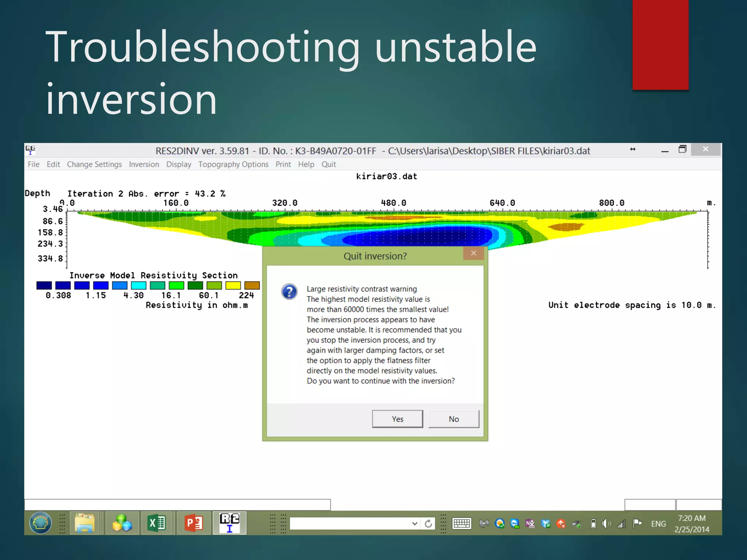This screenshot has height=560, width=747.
Task: Click the RES2DINV window title icon
Action: click(x=31, y=149)
